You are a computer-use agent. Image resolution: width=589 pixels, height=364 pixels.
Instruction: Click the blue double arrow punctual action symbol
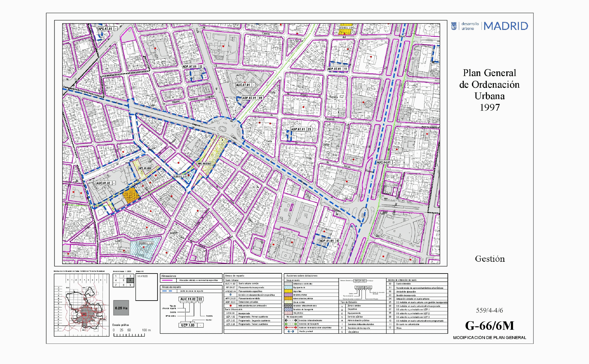291,331
